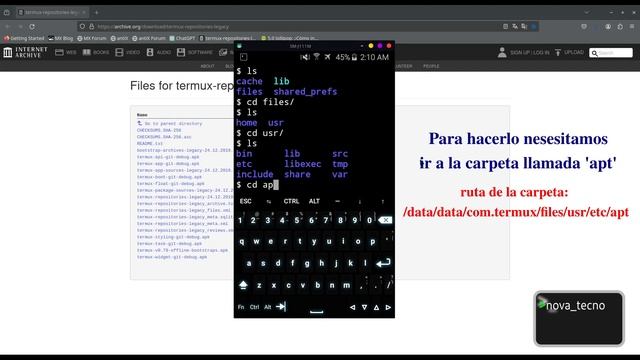This screenshot has height=360, width=640.
Task: Click the PEOPLE link in the Archive sub-navigation
Action: (431, 66)
